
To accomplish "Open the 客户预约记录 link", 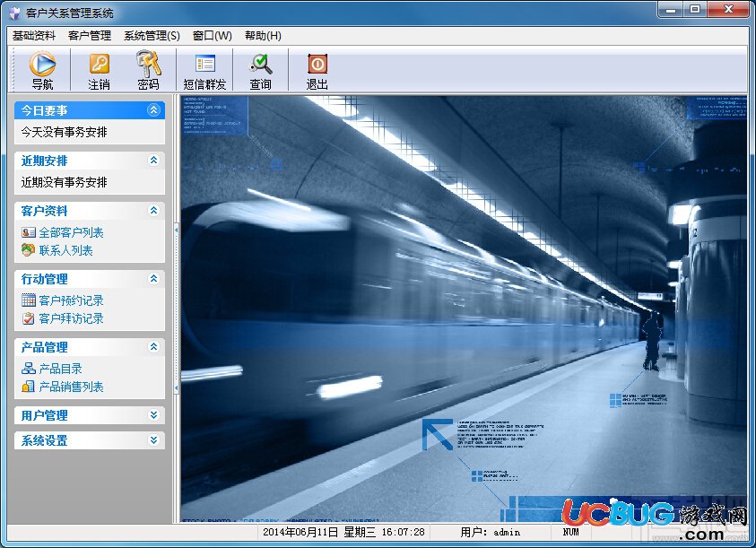I will (72, 300).
